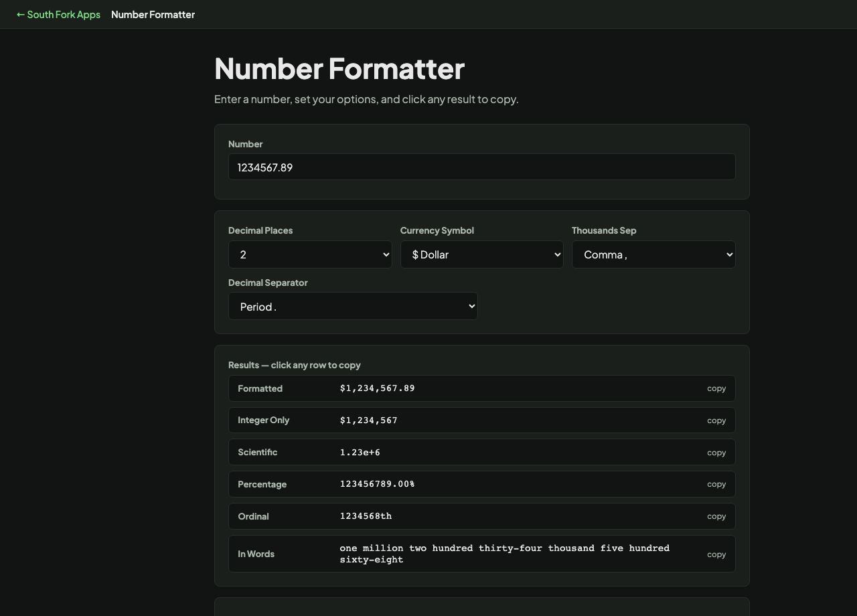Click the Number Formatter main heading
Image resolution: width=857 pixels, height=616 pixels.
(x=339, y=68)
